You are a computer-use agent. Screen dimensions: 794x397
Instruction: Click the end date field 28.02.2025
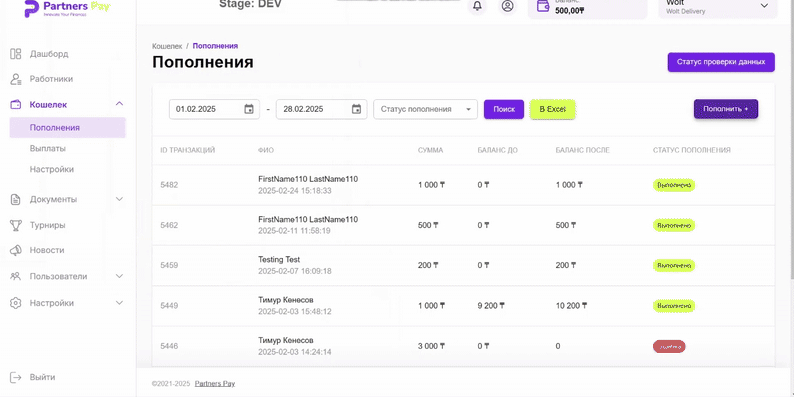tap(322, 109)
